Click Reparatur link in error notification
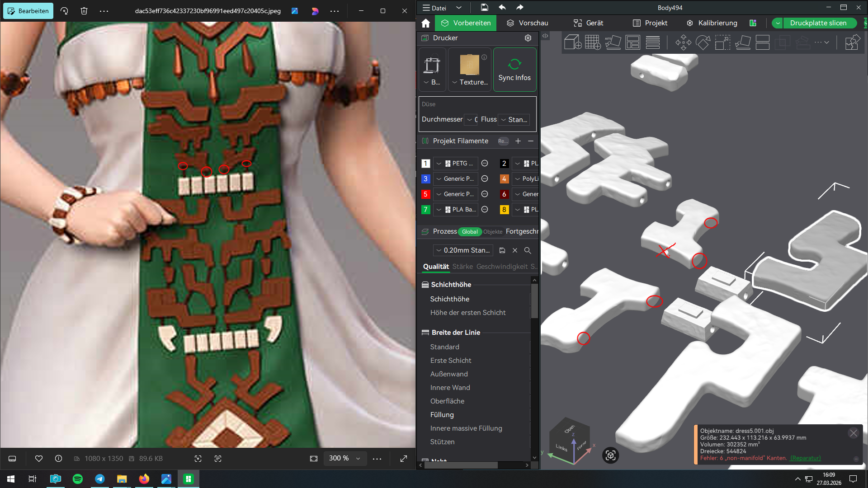This screenshot has width=868, height=488. [805, 458]
